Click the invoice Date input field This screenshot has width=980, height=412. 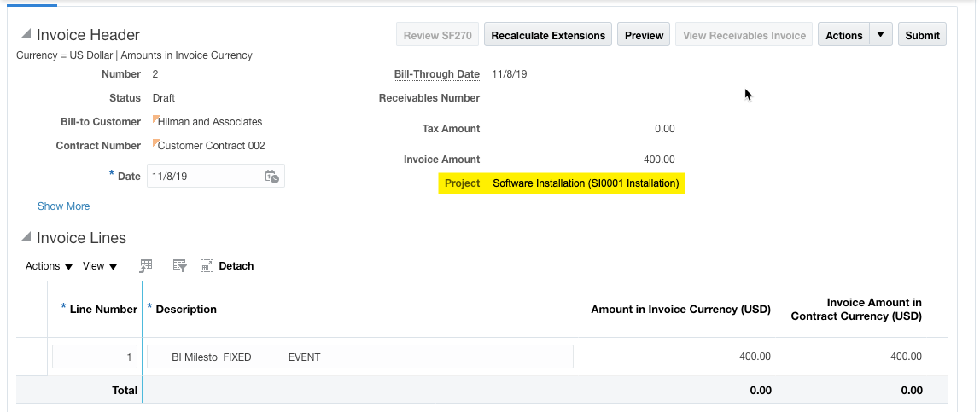click(205, 177)
